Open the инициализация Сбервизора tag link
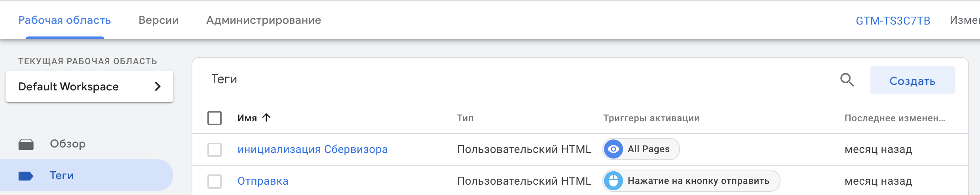The image size is (980, 195). [x=313, y=149]
